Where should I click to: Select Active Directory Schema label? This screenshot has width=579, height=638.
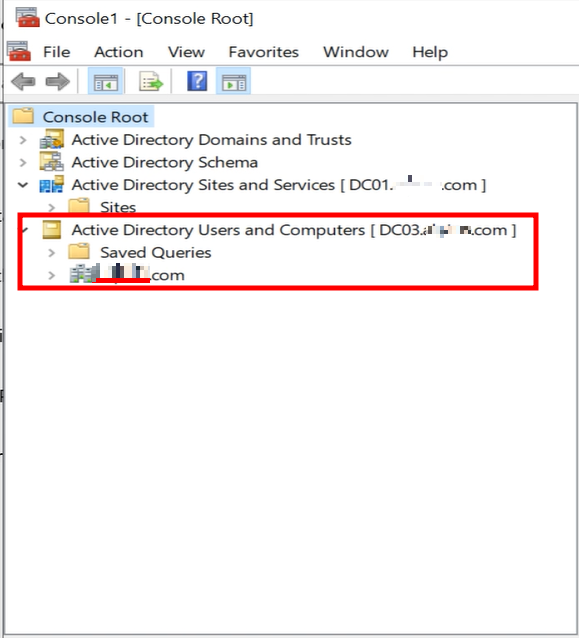pos(165,162)
